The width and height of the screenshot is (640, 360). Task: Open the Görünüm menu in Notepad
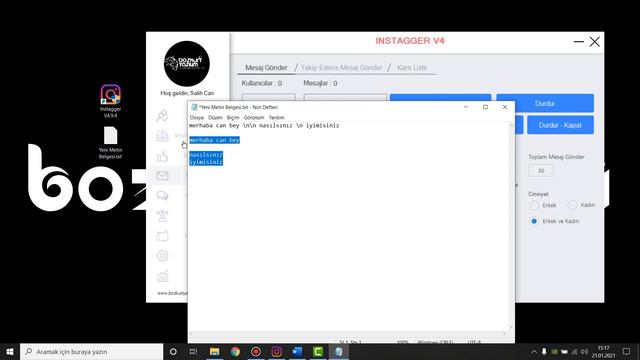(x=254, y=118)
